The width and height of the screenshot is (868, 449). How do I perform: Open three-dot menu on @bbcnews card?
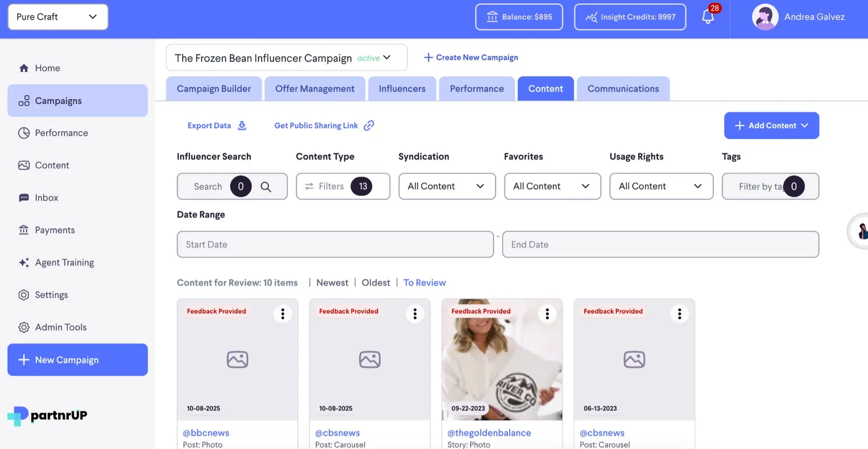tap(283, 313)
